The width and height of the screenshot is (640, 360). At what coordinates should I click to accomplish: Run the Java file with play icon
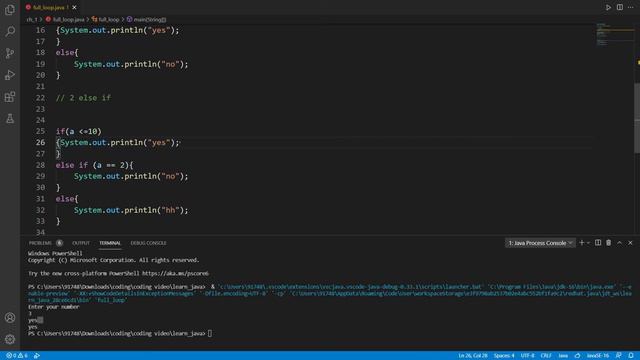pos(608,7)
